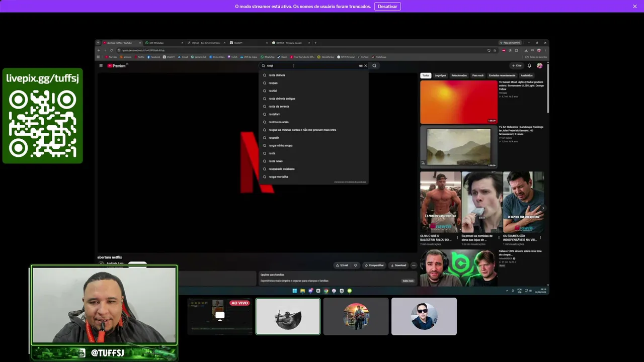
Task: Open the Twitch bookmark
Action: click(x=233, y=57)
